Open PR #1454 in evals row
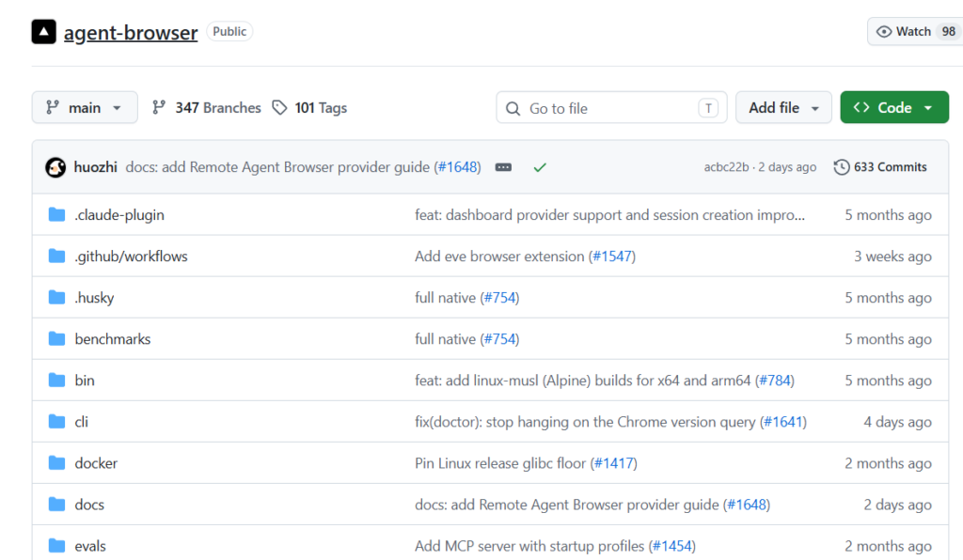963x560 pixels. [x=672, y=546]
